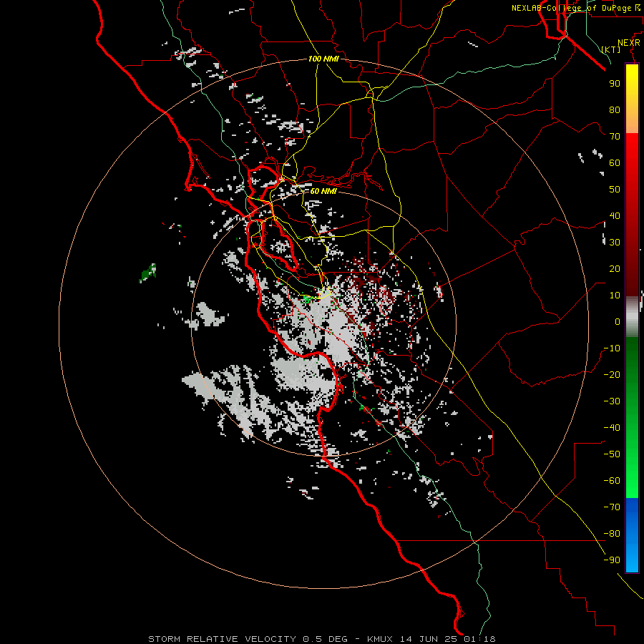Click the 60 value on velocity scale
The image size is (644, 644).
615,163
